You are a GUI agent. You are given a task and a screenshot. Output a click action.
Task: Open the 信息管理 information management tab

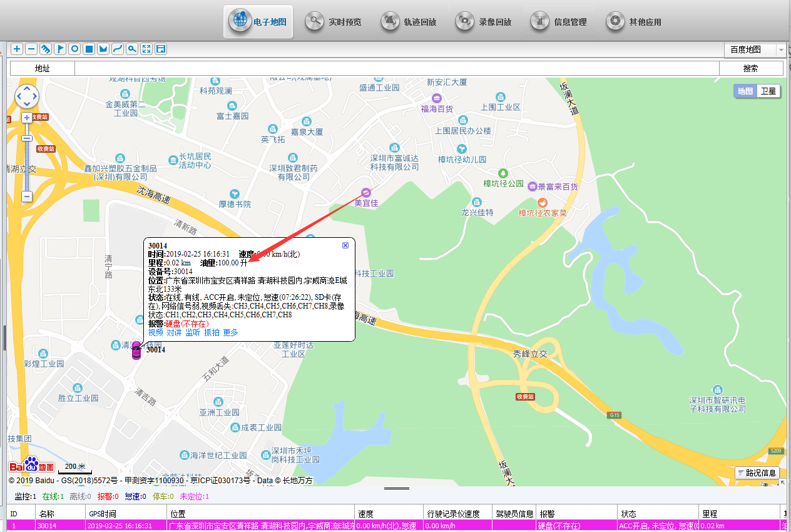(559, 21)
